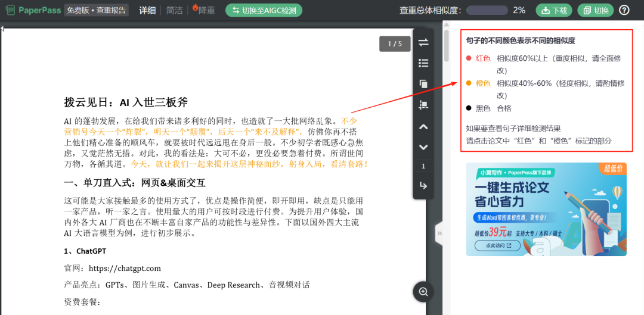Switch to the 详细 view tab
Viewport: 644px width, 315px height.
(x=147, y=10)
